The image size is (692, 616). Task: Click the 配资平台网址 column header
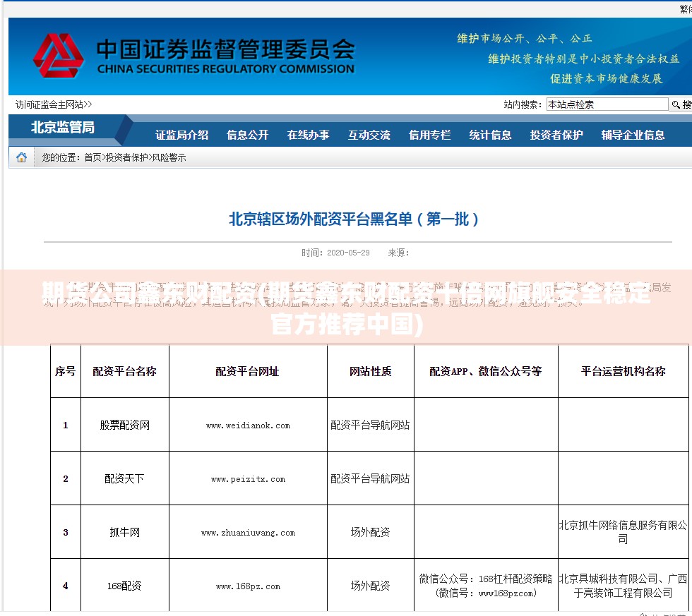click(248, 371)
